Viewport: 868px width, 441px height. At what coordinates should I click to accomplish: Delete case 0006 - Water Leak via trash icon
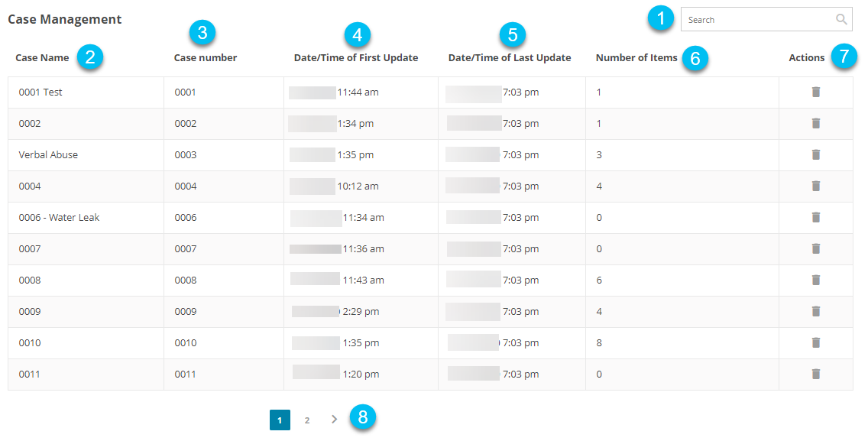[815, 217]
